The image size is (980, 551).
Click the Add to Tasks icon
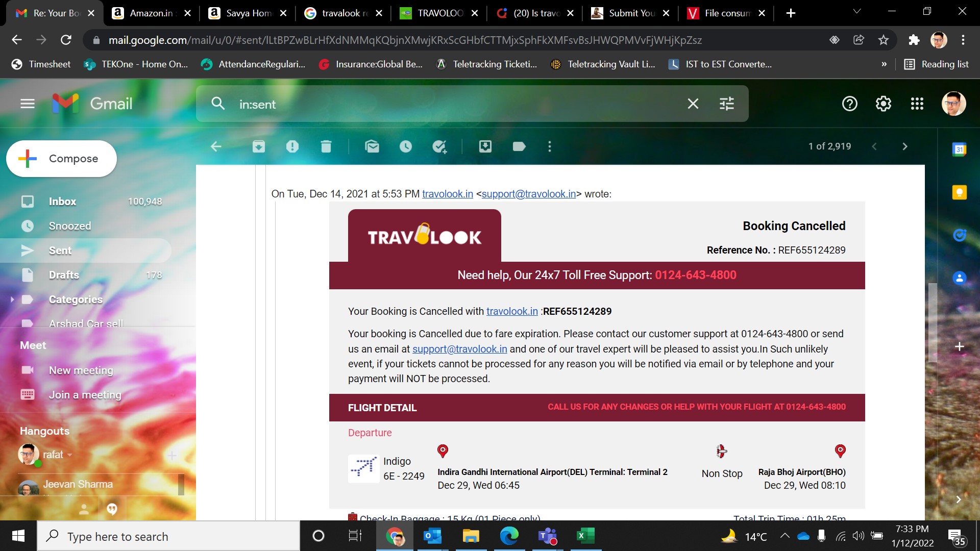[x=439, y=147]
